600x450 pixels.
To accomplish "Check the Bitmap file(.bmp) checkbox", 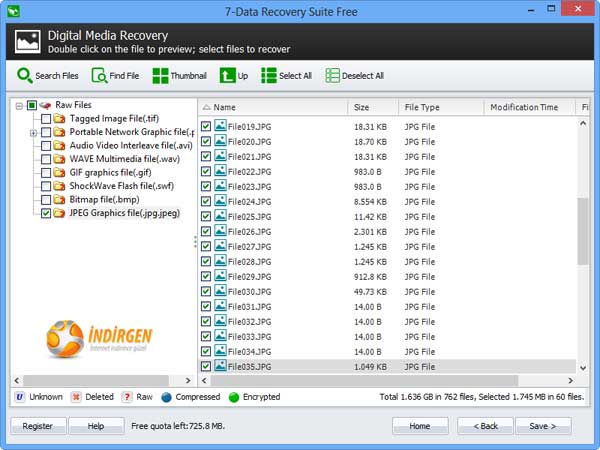I will tap(46, 200).
